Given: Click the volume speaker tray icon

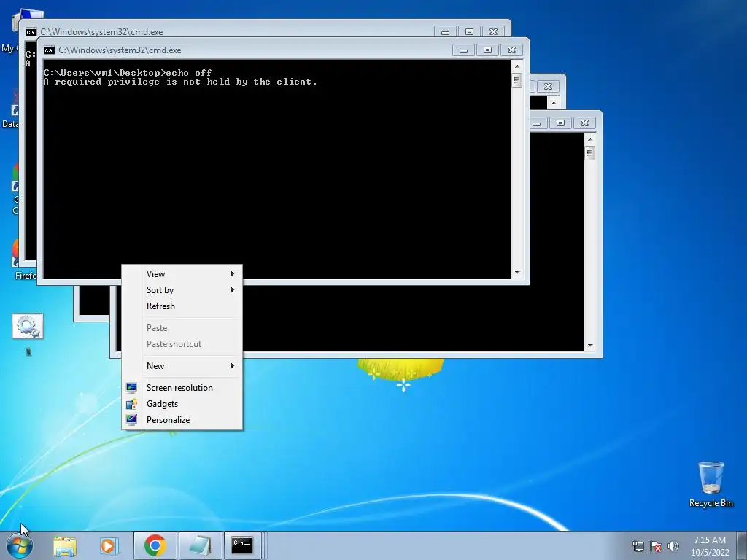Looking at the screenshot, I should pos(673,546).
